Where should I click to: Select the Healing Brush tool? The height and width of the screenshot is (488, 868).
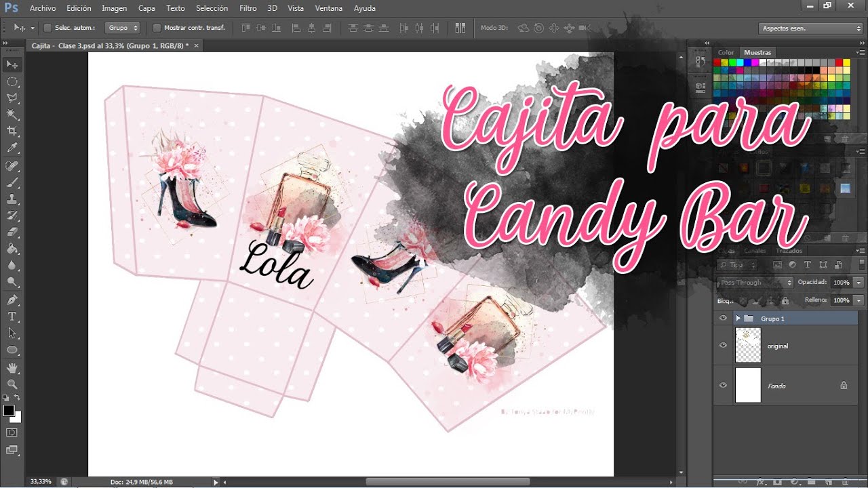coord(12,166)
